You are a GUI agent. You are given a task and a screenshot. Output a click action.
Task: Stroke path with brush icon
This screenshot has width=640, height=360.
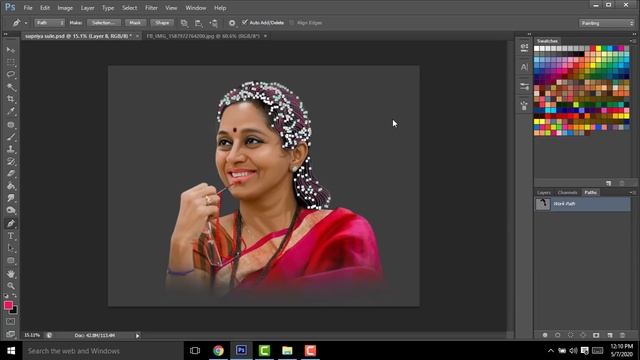pos(558,335)
